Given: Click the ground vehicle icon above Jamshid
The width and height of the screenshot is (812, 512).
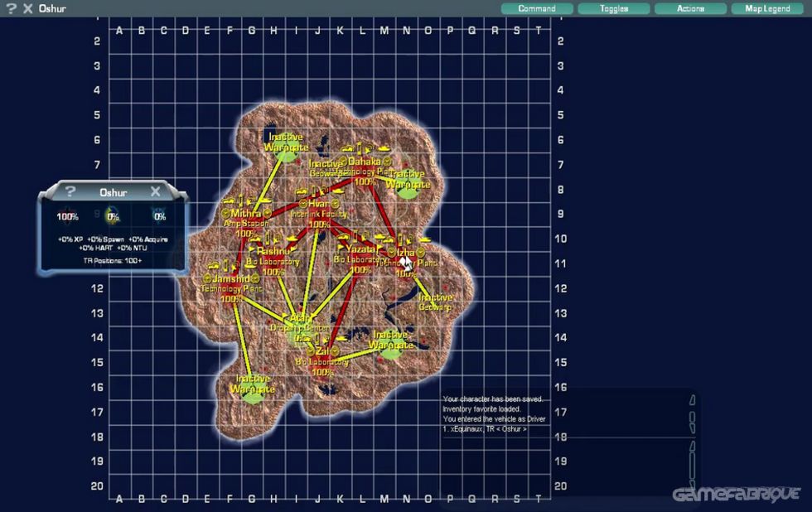Looking at the screenshot, I should click(x=214, y=266).
